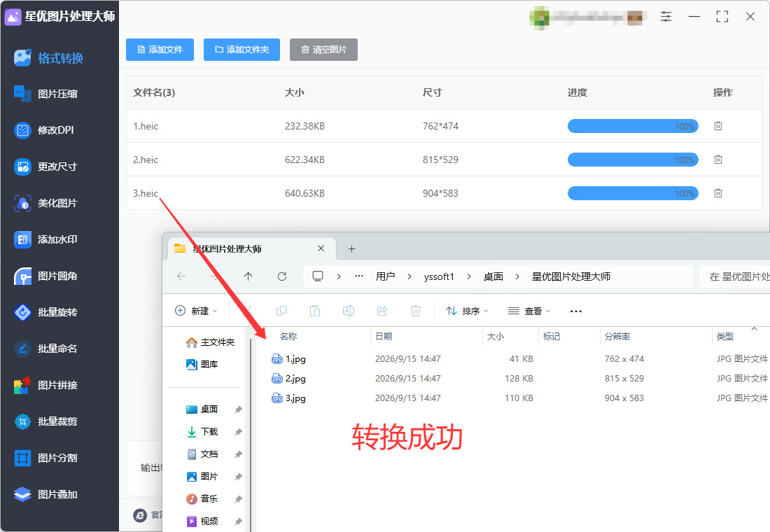Click the share icon in Explorer toolbar
Screen dimensions: 770x532
(382, 311)
